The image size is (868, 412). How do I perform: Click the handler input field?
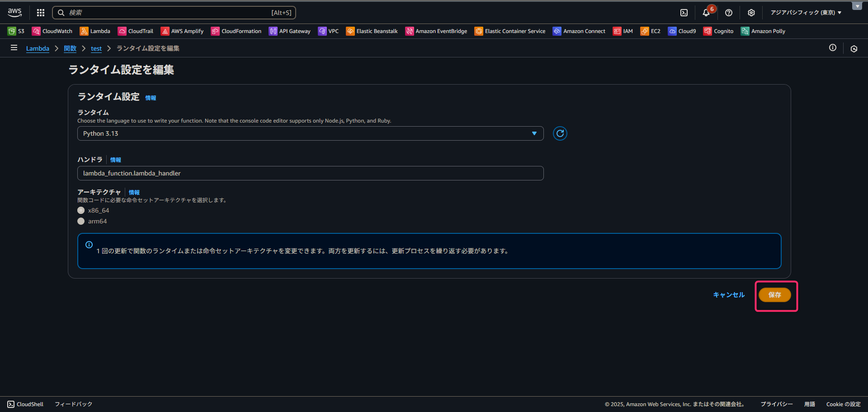pyautogui.click(x=310, y=173)
